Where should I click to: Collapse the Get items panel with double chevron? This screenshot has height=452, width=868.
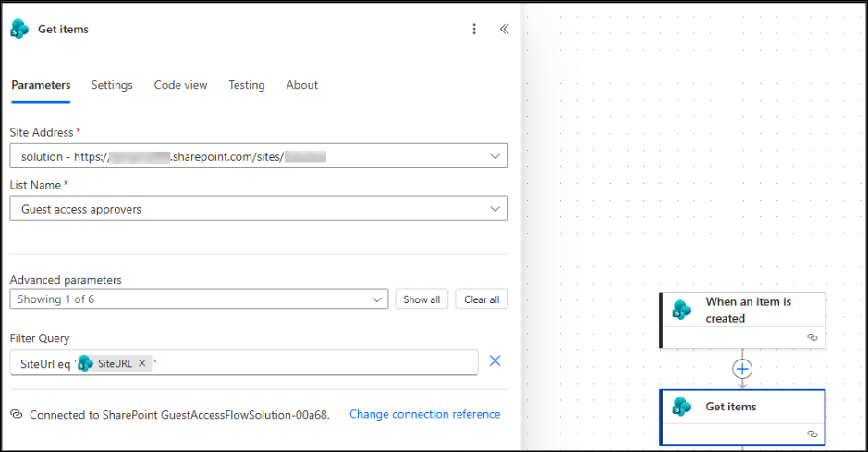click(x=504, y=29)
